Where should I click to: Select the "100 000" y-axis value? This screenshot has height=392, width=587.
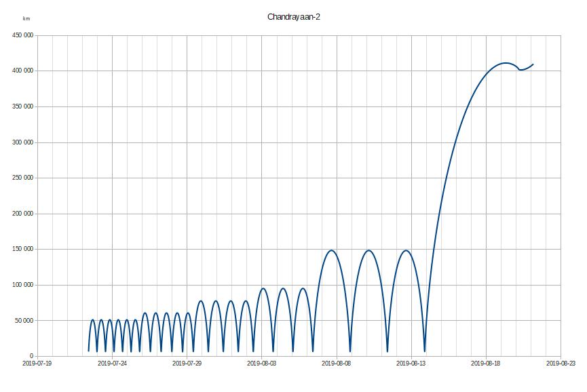point(23,285)
